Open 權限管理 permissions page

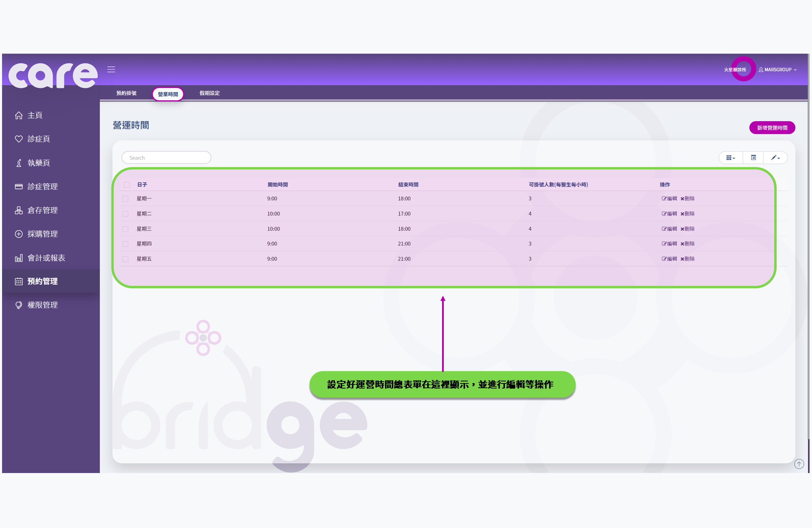(43, 305)
